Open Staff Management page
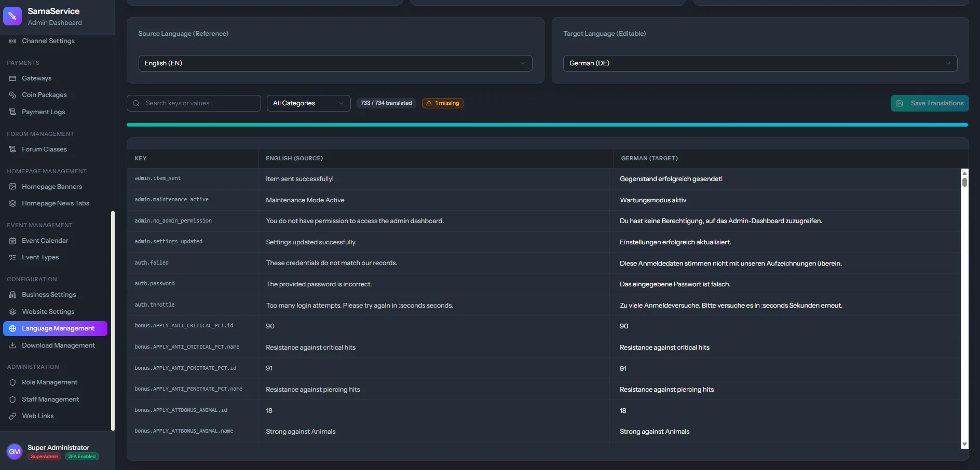Image resolution: width=980 pixels, height=470 pixels. coord(55,399)
